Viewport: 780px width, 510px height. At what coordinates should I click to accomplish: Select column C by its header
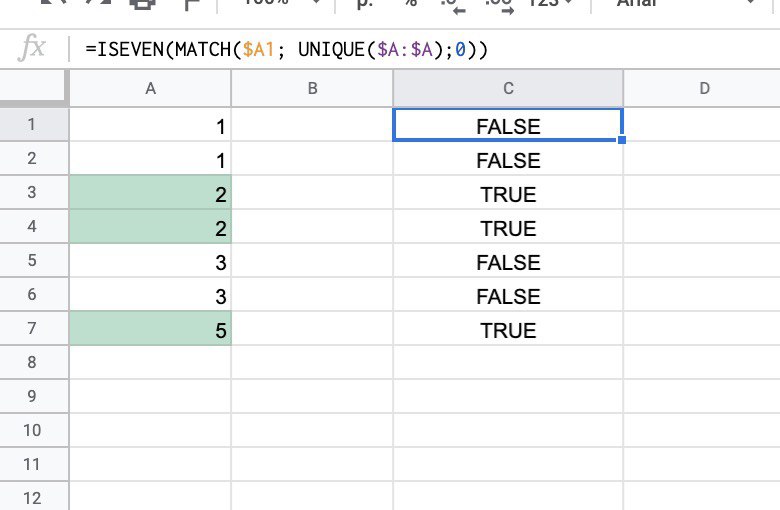(x=508, y=88)
